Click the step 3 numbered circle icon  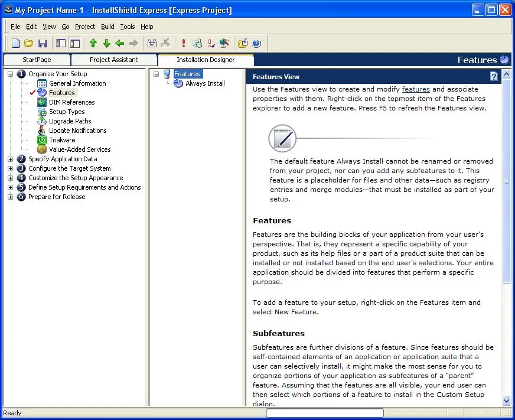(21, 168)
